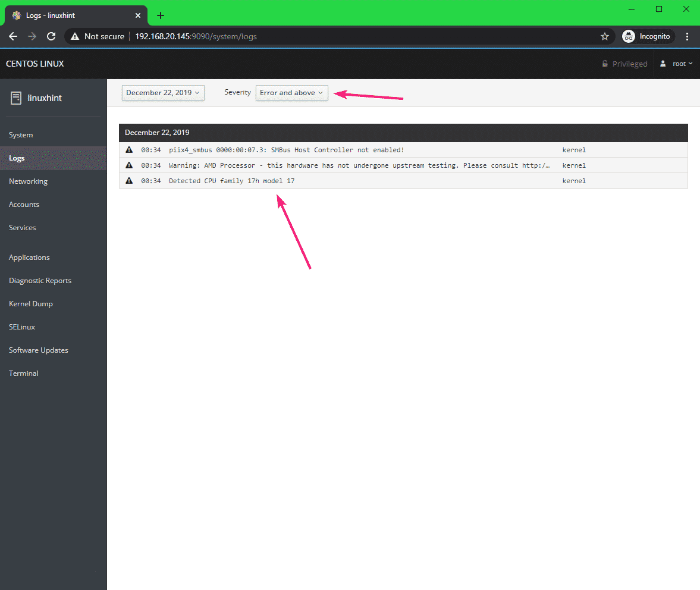
Task: Open the 'Detected CPU family' log entry
Action: click(x=231, y=181)
